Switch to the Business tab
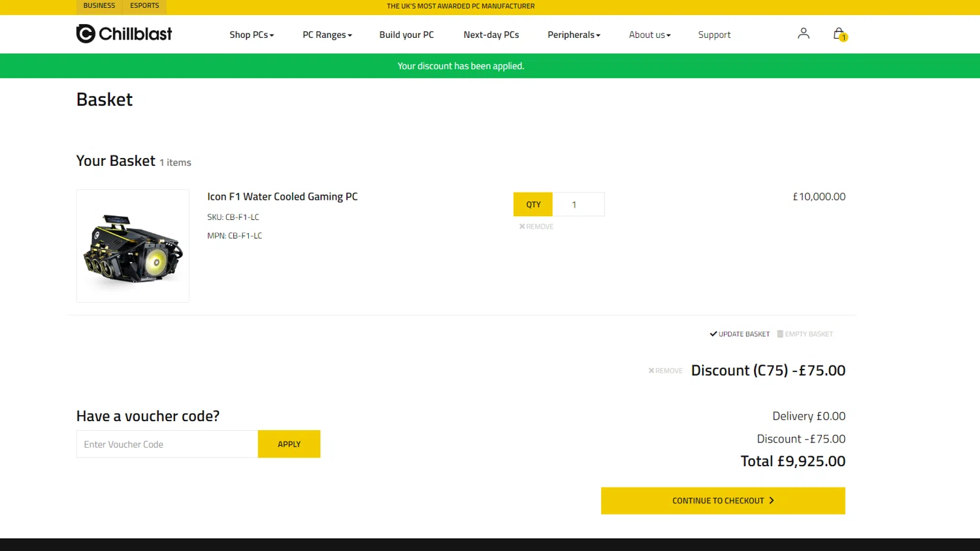 pos(99,6)
